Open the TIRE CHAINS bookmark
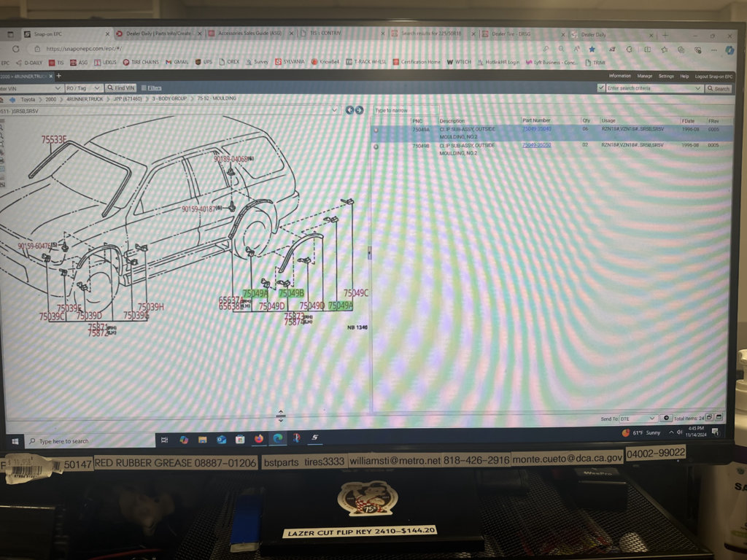The image size is (747, 560). pos(141,63)
